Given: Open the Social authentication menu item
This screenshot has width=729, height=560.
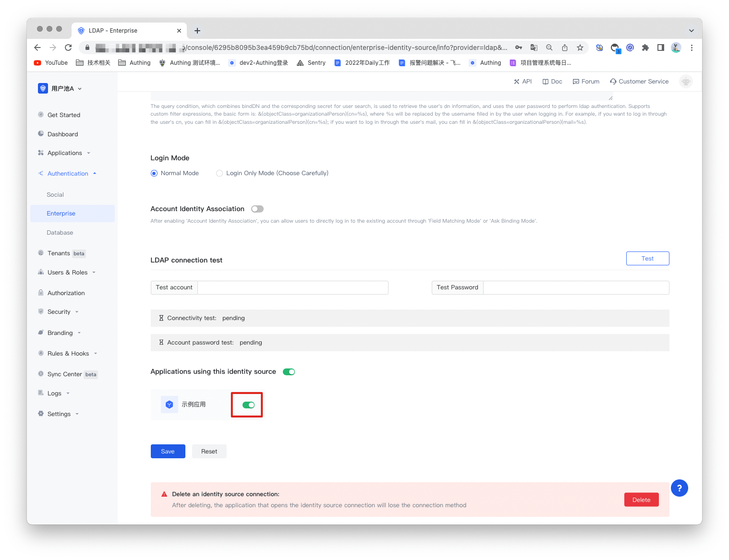Looking at the screenshot, I should tap(55, 195).
